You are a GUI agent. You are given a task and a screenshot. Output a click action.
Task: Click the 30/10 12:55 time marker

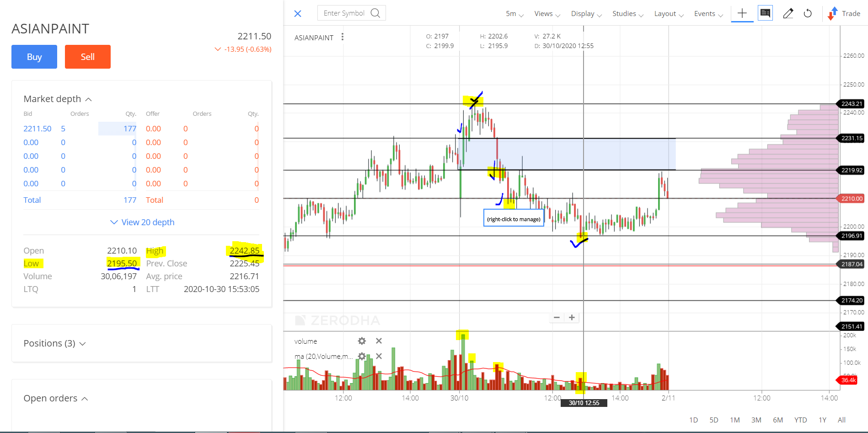point(584,403)
